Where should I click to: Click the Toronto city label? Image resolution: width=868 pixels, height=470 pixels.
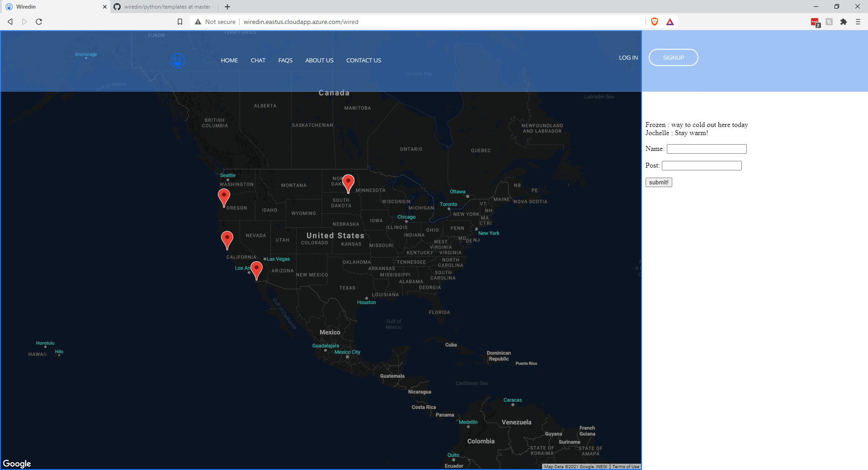coord(448,204)
